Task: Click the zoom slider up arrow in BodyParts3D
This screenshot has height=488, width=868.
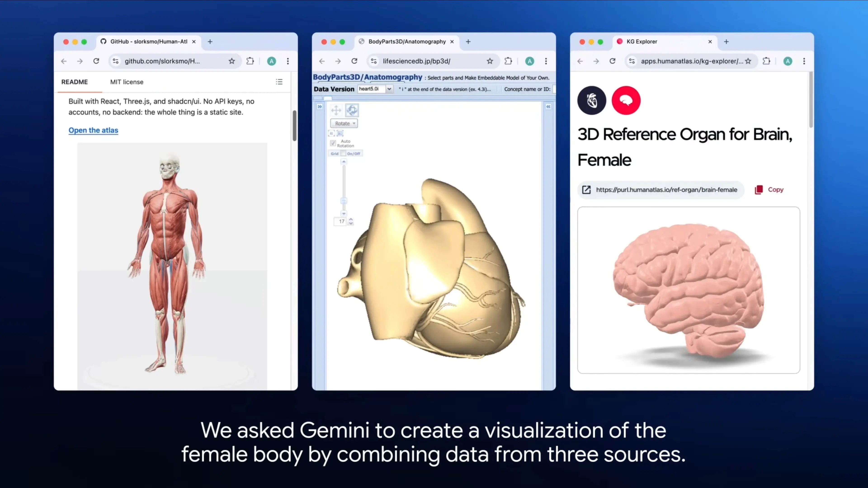Action: (x=344, y=162)
